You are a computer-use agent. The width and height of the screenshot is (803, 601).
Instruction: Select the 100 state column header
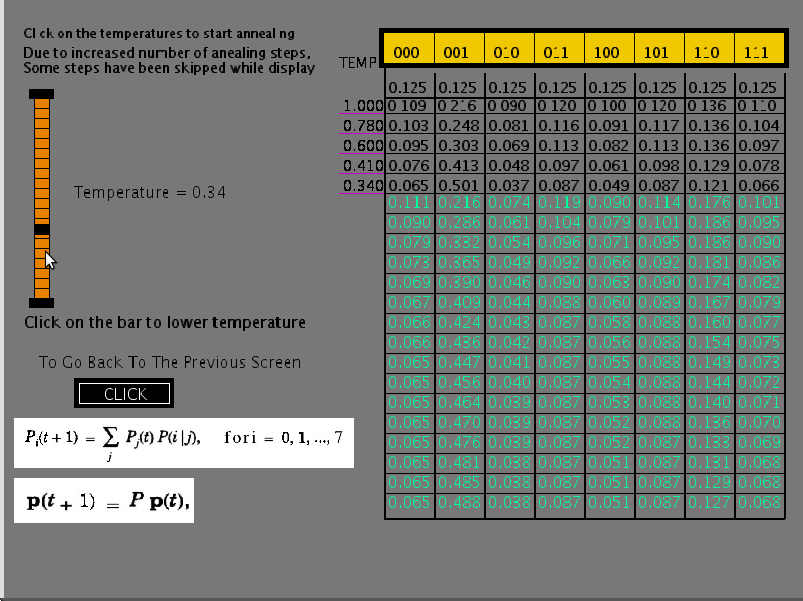(609, 48)
